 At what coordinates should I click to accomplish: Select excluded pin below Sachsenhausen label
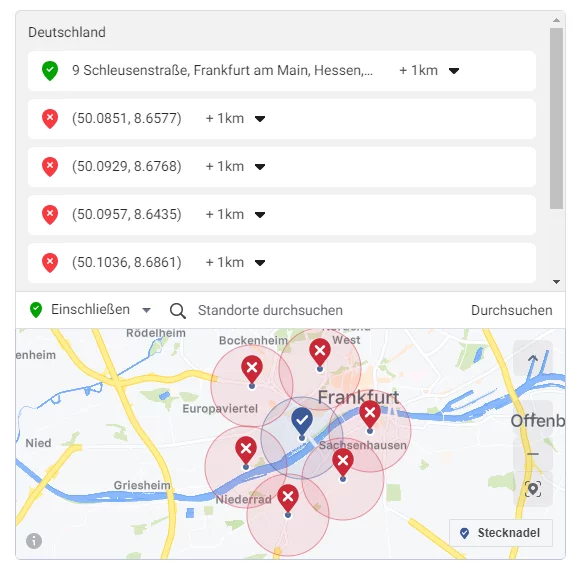point(343,463)
